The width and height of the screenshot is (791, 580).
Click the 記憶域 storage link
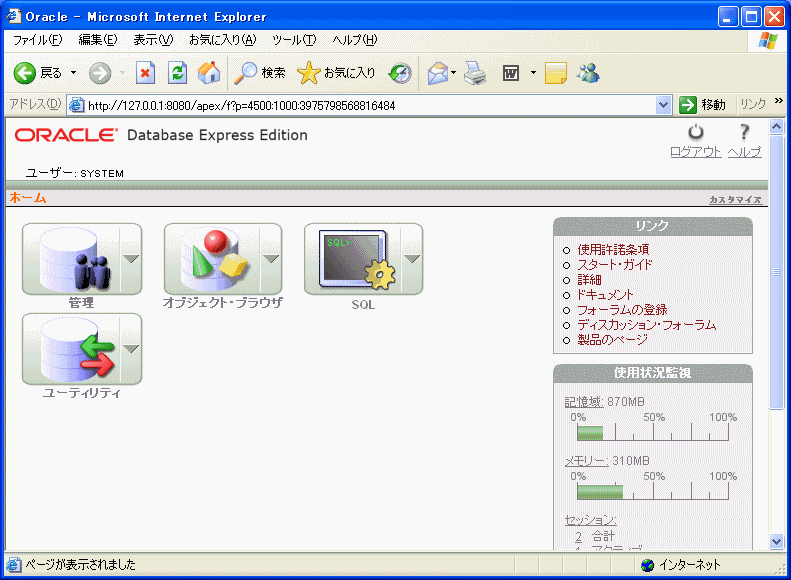point(584,401)
